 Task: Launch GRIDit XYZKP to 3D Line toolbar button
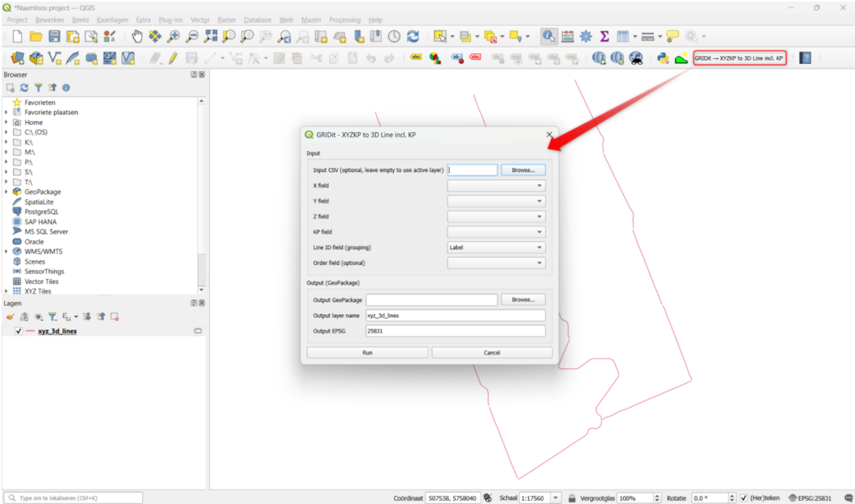739,58
